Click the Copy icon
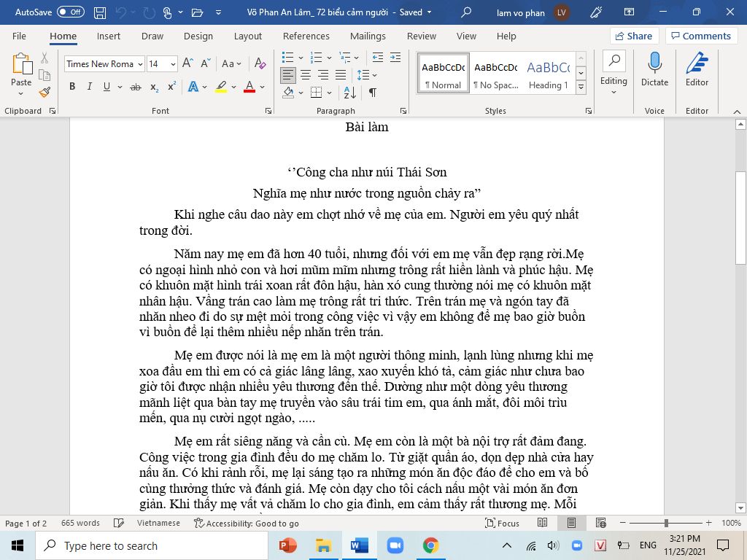This screenshot has height=560, width=747. pos(44,75)
